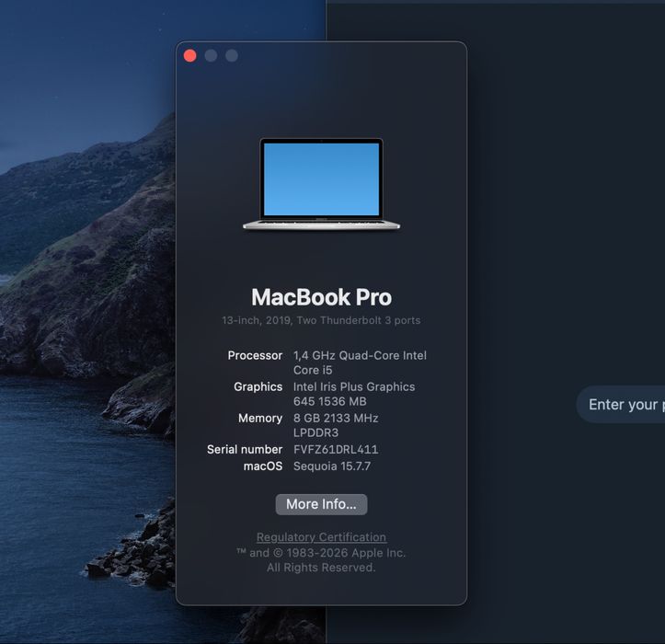This screenshot has width=665, height=644.
Task: Select the serial number FVFZ61DRL411
Action: tap(336, 449)
